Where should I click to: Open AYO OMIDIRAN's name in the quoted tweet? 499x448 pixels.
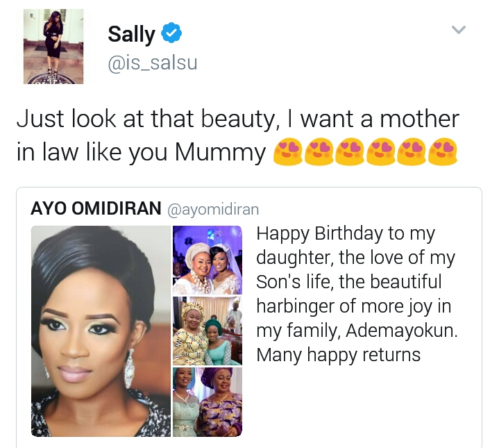[96, 208]
